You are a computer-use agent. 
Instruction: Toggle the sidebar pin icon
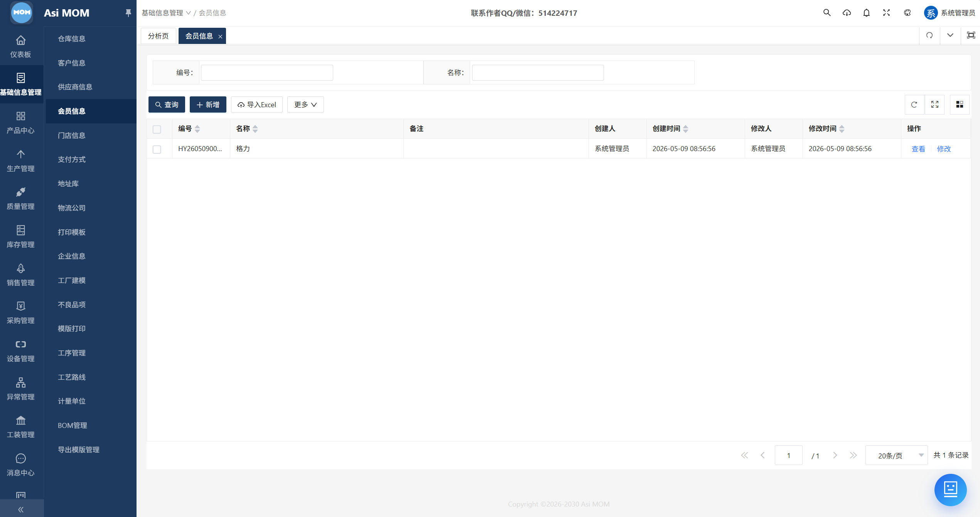point(128,13)
